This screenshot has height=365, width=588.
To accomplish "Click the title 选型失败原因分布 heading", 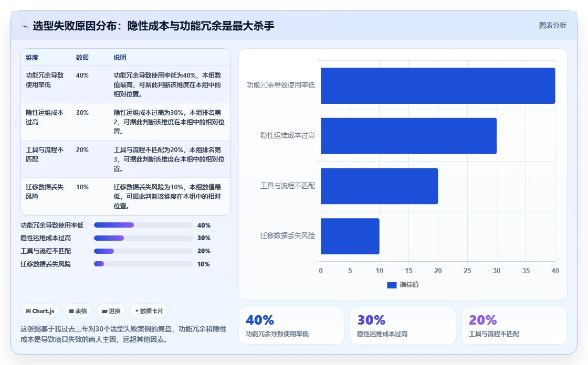I will pyautogui.click(x=153, y=26).
